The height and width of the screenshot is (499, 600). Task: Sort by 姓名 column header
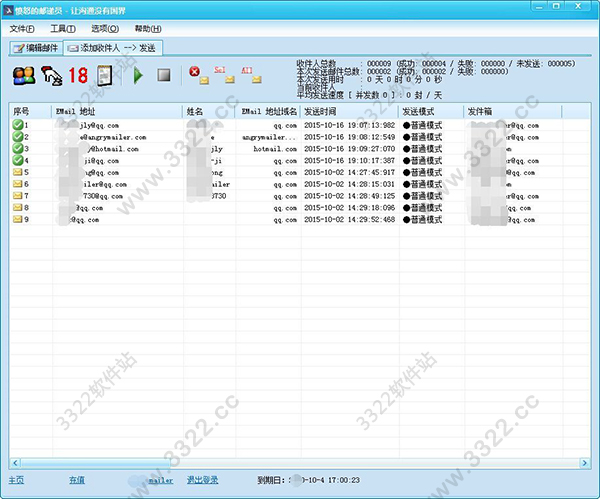point(209,111)
